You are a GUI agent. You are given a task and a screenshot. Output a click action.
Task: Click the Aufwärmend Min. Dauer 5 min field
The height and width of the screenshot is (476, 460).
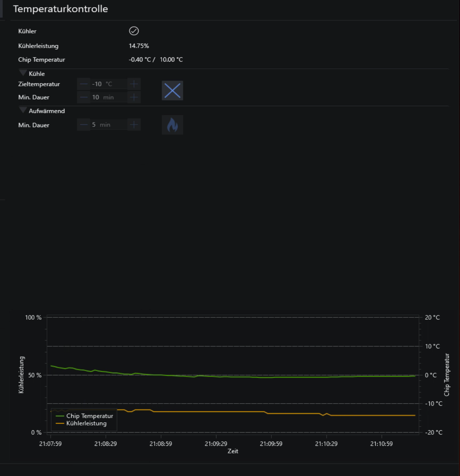109,125
